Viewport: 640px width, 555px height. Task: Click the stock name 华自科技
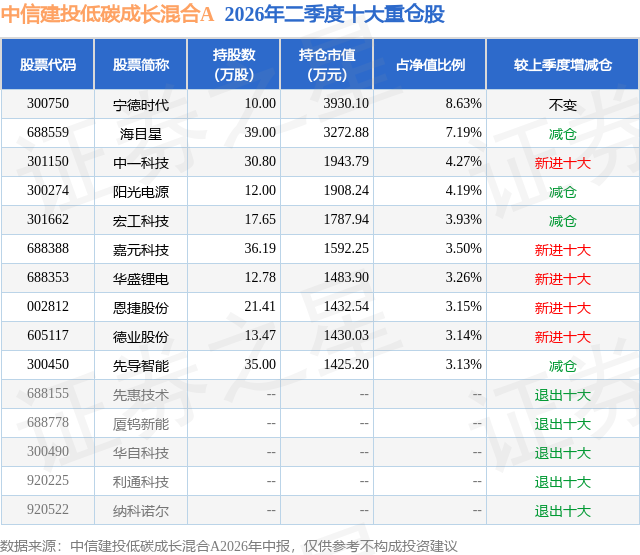[x=141, y=453]
